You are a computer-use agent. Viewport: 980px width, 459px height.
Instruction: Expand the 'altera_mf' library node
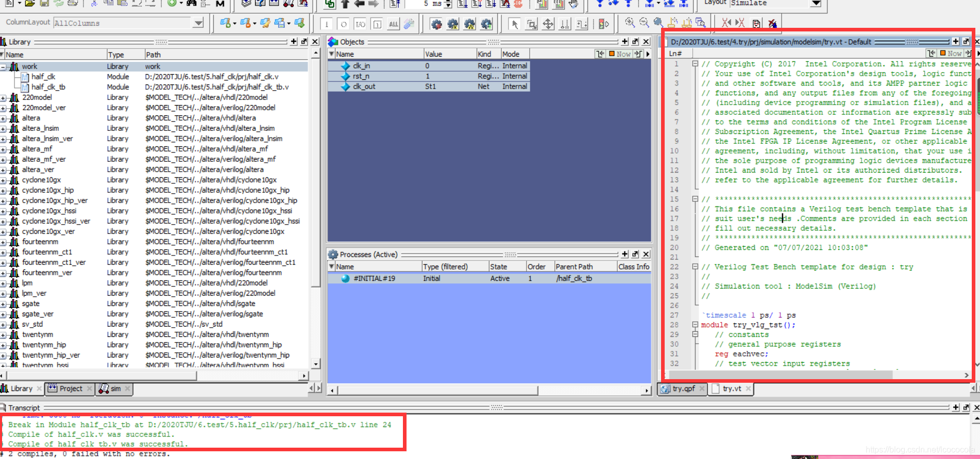click(x=3, y=149)
